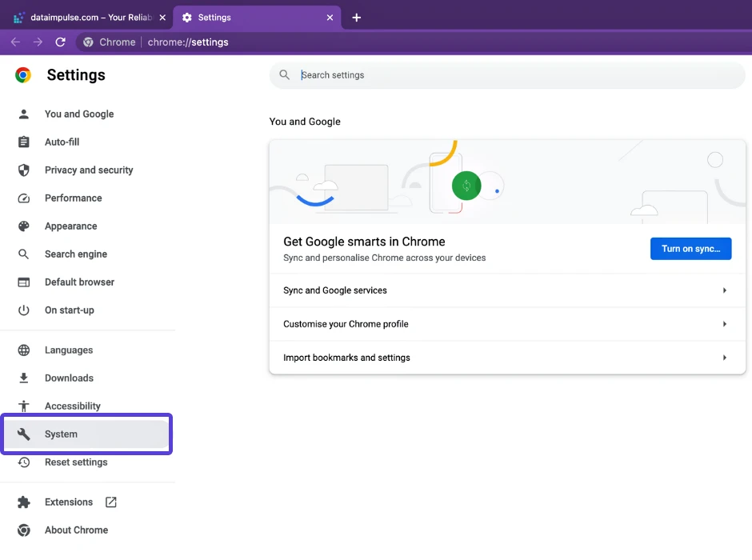Open Accessibility settings section
The image size is (752, 560).
[73, 406]
